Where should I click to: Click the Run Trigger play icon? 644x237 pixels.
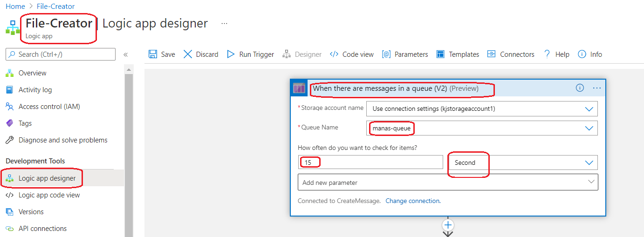[231, 54]
